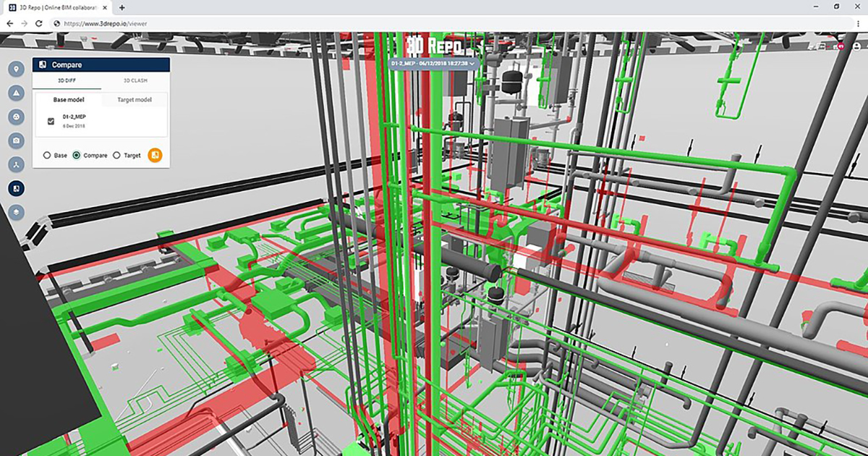Reload the page with browser refresh
Screen dimensions: 868x456
39,23
